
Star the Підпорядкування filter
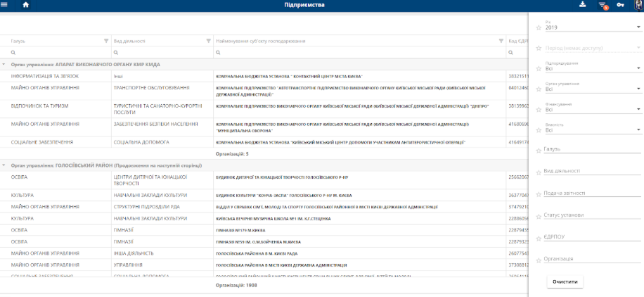[539, 69]
